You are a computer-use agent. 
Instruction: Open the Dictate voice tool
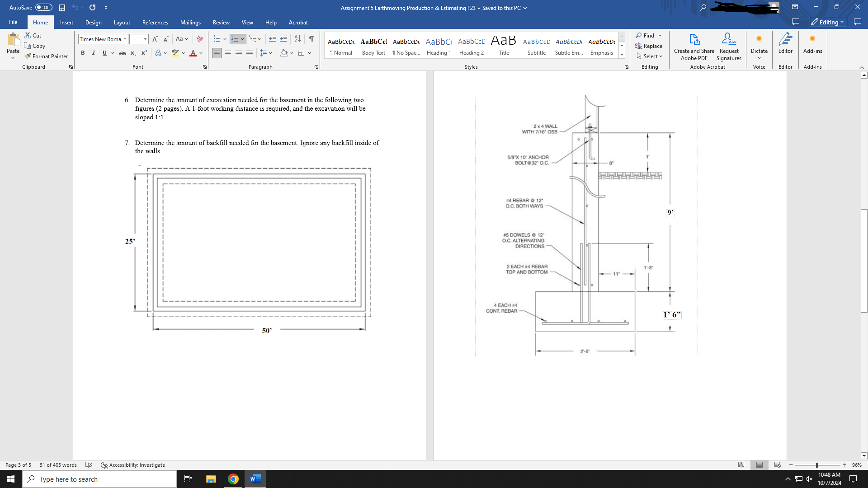tap(759, 43)
